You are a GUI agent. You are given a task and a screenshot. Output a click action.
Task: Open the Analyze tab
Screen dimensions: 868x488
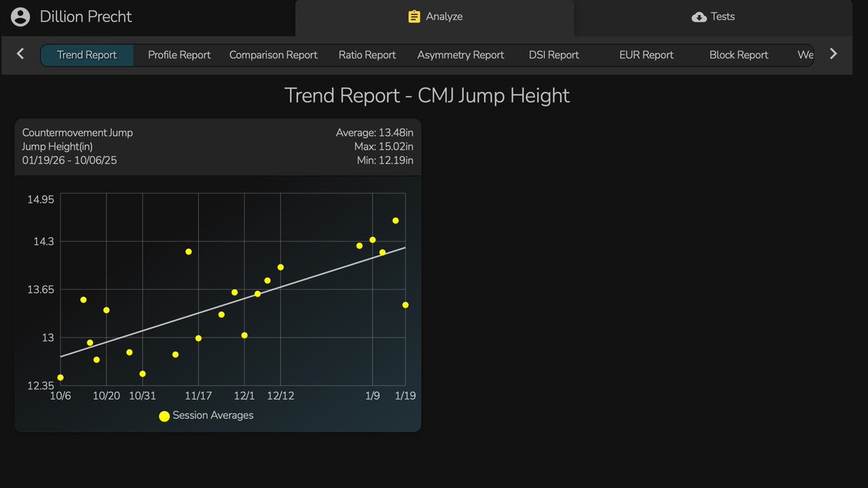pyautogui.click(x=435, y=17)
